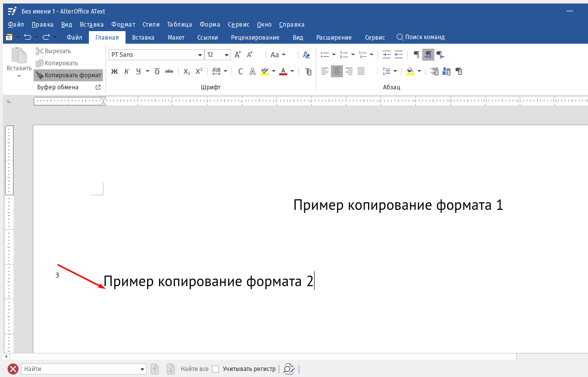Click the outline font effect icon
Image resolution: width=588 pixels, height=377 pixels.
coord(253,71)
